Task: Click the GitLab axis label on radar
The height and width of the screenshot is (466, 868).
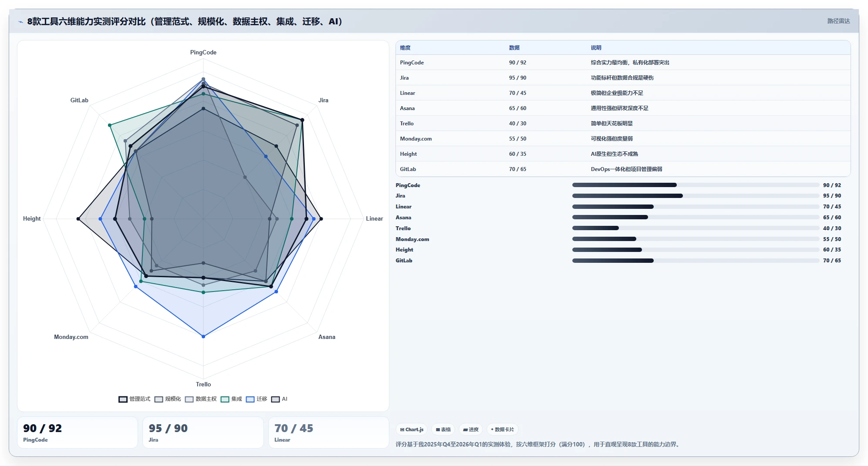Action: [79, 100]
